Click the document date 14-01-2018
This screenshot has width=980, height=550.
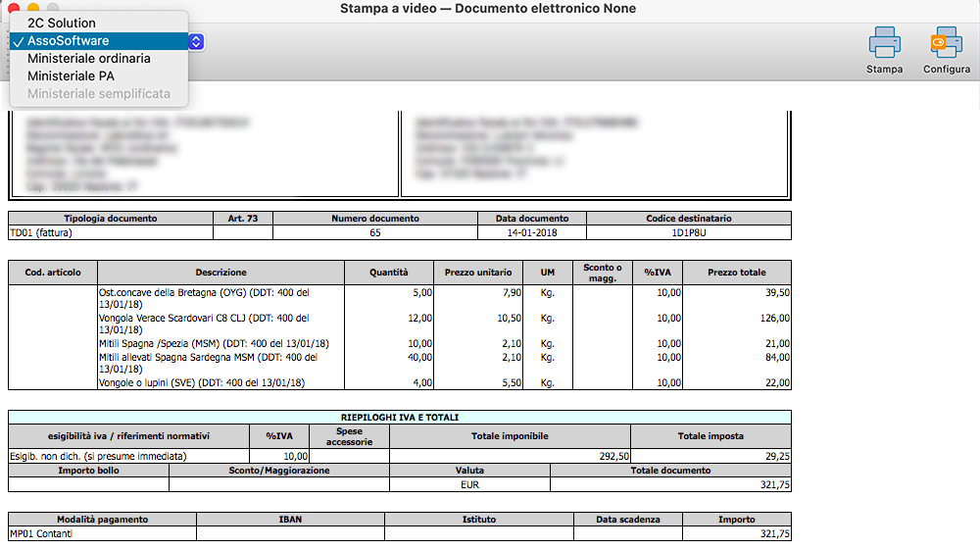pyautogui.click(x=532, y=233)
